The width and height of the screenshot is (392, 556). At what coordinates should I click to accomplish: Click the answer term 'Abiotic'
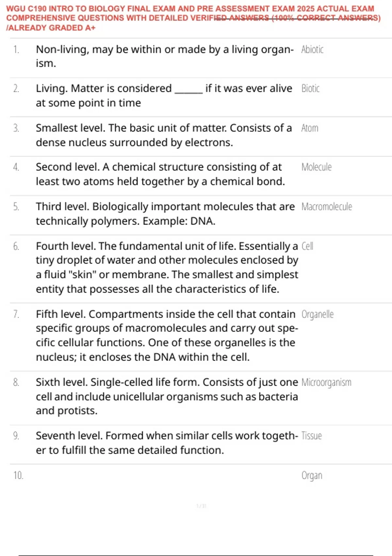click(312, 49)
